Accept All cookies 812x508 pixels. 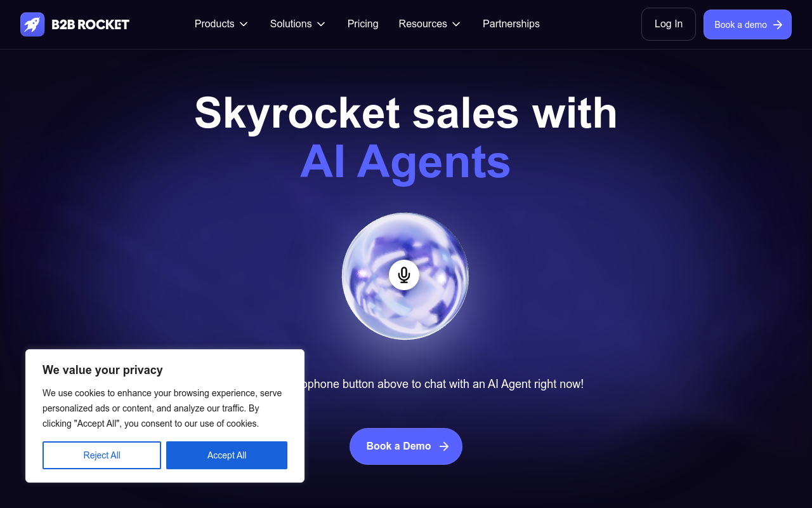pos(226,455)
